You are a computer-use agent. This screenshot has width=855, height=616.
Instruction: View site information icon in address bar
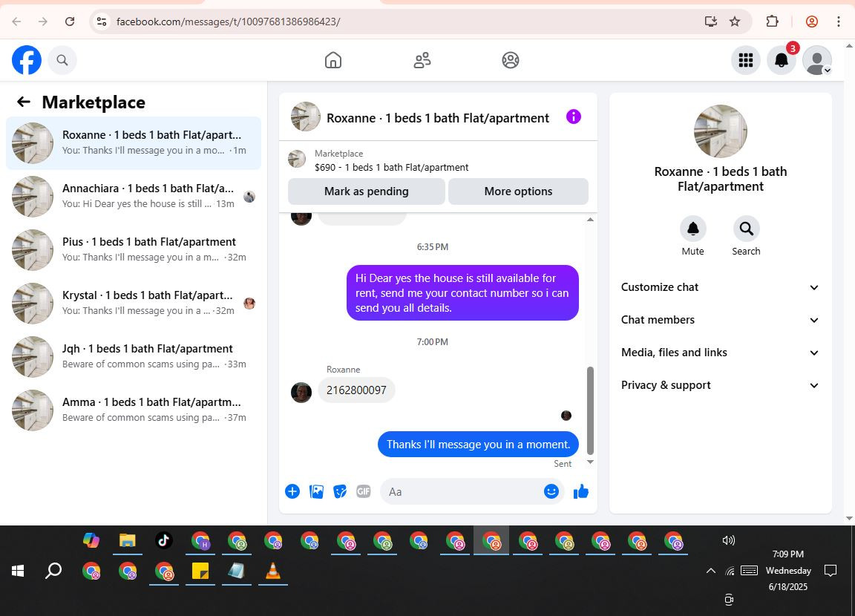(102, 22)
